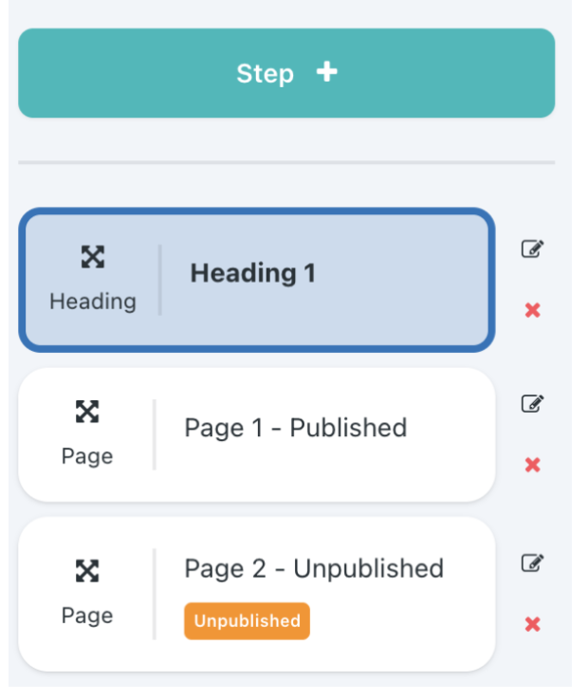Click the Heading type label under the move icon
Image resolution: width=588 pixels, height=700 pixels.
[x=93, y=302]
